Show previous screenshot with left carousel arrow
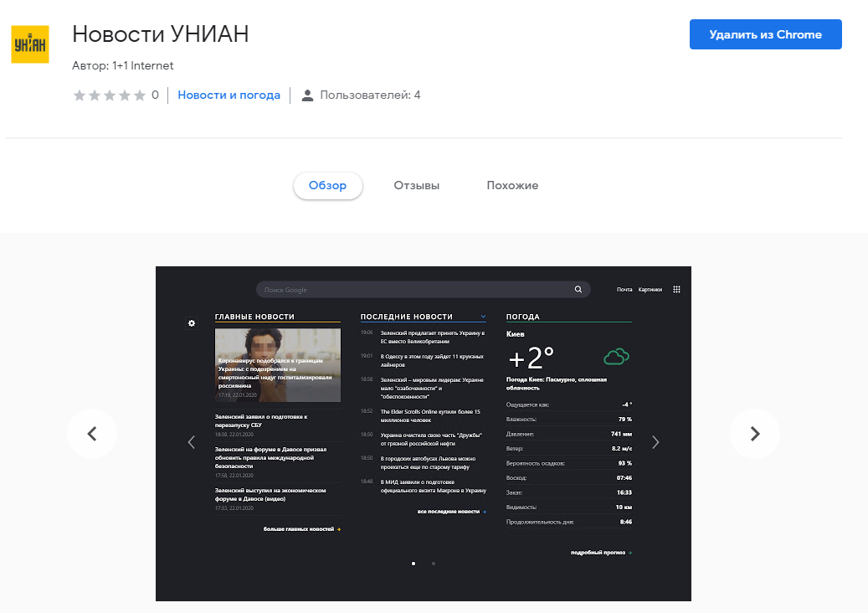The height and width of the screenshot is (613, 868). click(92, 434)
